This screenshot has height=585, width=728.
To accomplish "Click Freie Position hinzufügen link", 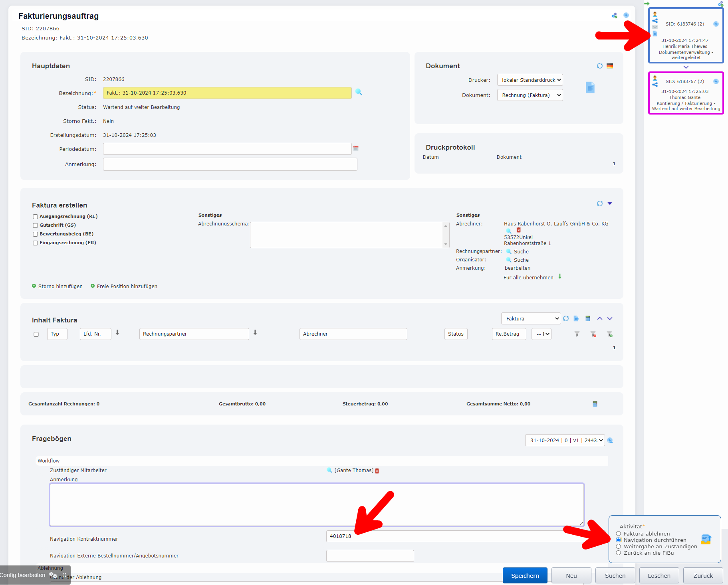I will coord(127,287).
